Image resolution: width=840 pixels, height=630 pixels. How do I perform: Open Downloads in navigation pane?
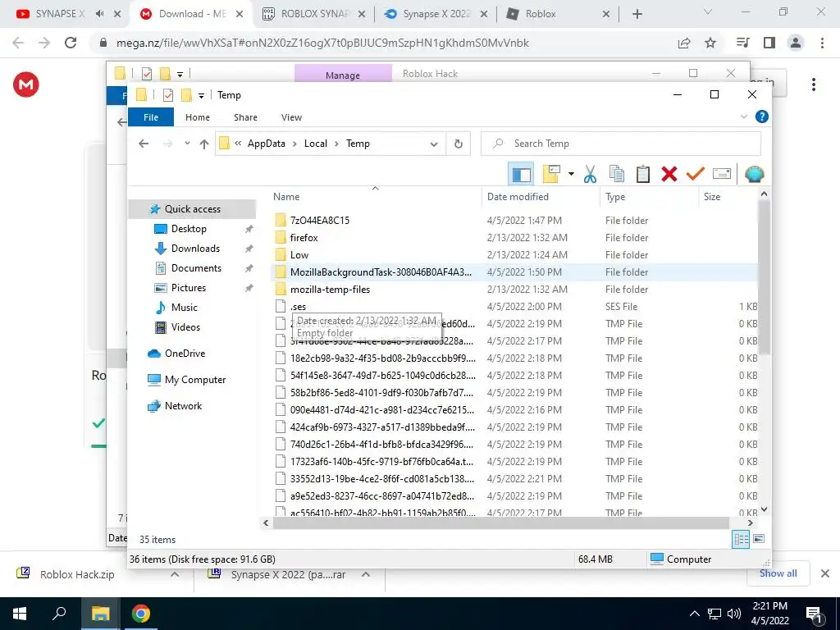[x=195, y=249]
